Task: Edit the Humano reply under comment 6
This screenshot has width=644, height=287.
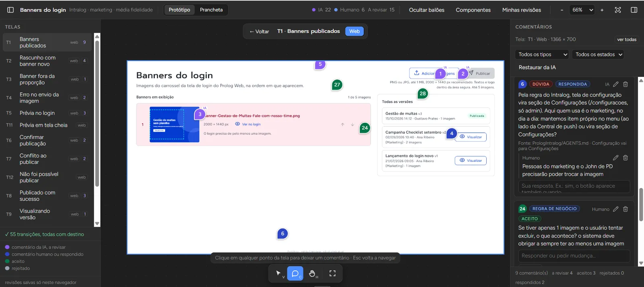Action: [x=616, y=158]
